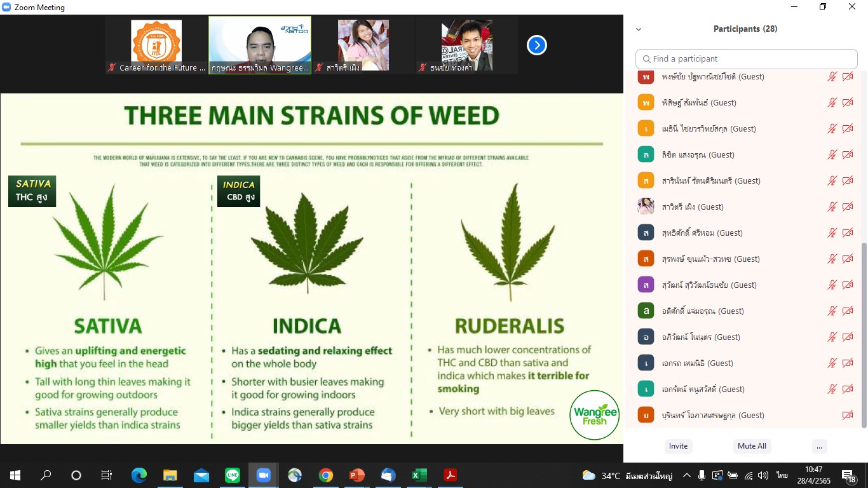The image size is (868, 488).
Task: Select Career for the Future video thumbnail
Action: (156, 45)
